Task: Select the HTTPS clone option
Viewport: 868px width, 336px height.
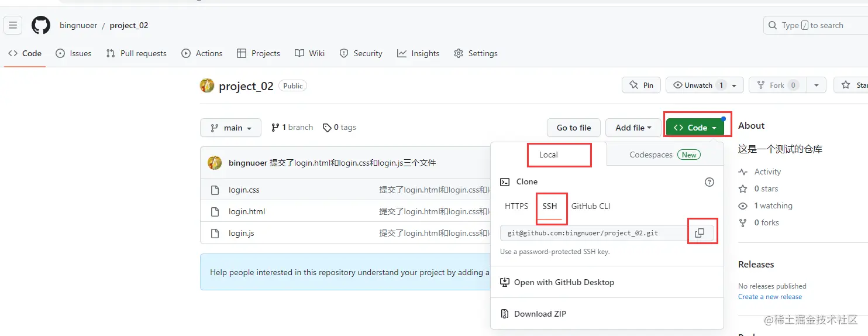Action: coord(516,206)
